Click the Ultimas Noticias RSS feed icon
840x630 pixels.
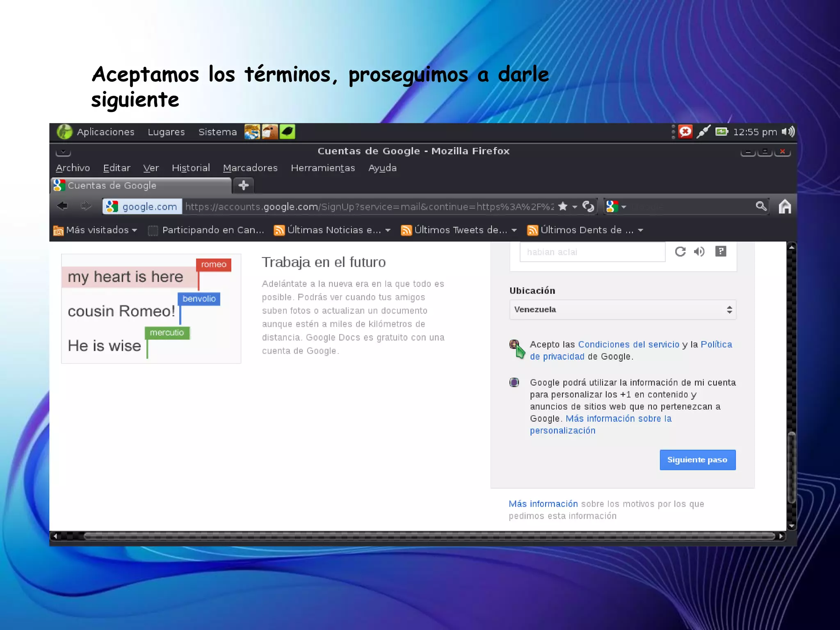[279, 230]
